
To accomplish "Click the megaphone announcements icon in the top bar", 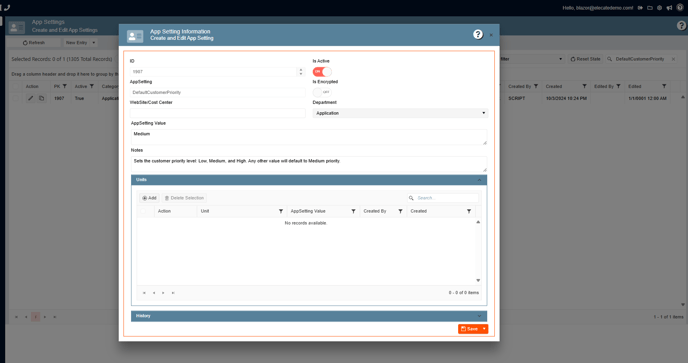I will (x=669, y=8).
